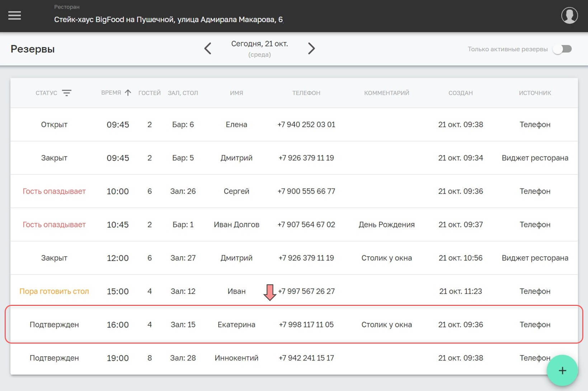Screen dimensions: 588x391
Task: Toggle 'Только активные резервы' switch
Action: pyautogui.click(x=563, y=49)
